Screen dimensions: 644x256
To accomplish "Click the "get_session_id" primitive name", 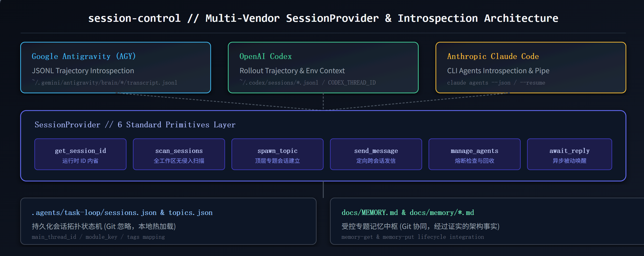I will (x=80, y=151).
